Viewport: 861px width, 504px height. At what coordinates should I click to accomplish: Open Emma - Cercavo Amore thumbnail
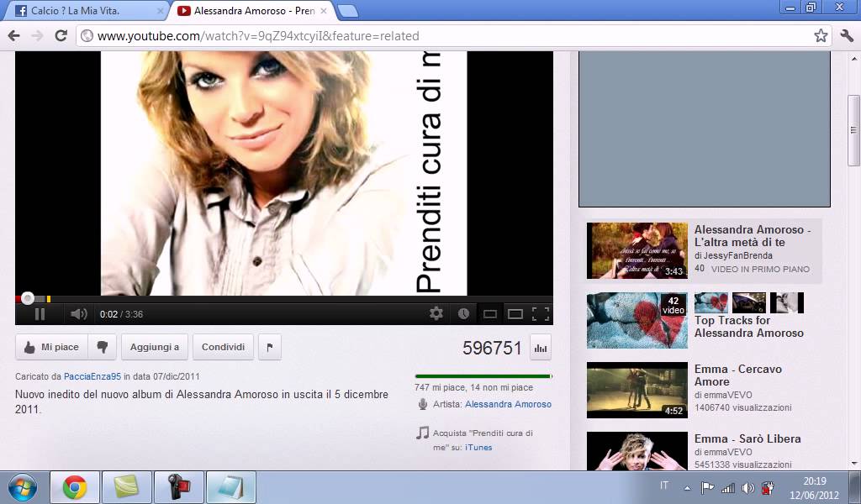coord(637,390)
